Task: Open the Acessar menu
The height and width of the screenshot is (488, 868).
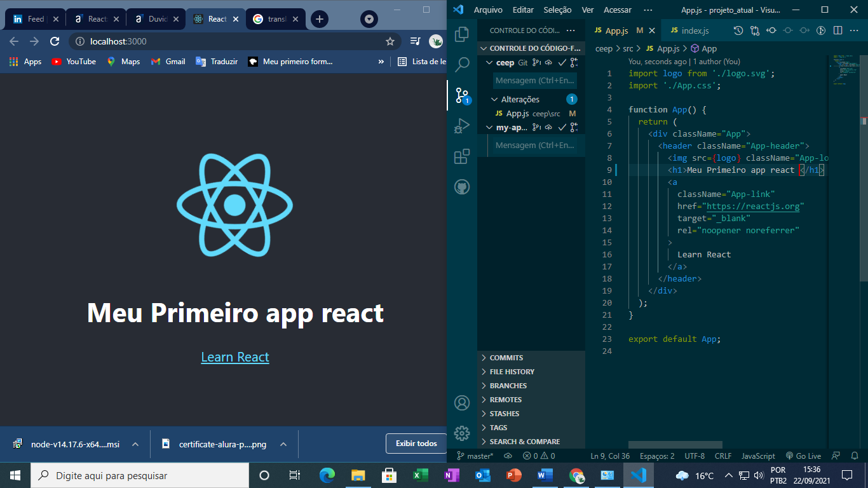Action: coord(617,10)
